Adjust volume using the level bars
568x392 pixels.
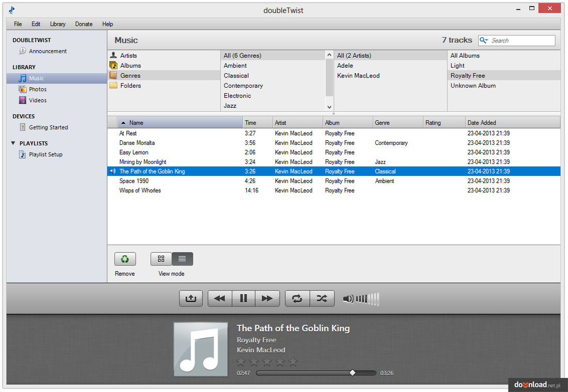coord(367,299)
